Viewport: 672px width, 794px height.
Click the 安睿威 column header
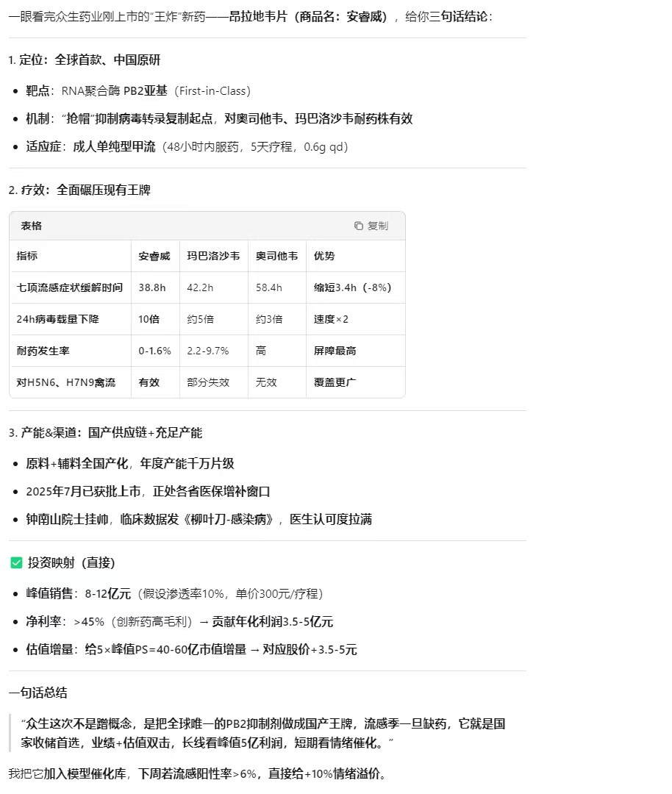[154, 256]
